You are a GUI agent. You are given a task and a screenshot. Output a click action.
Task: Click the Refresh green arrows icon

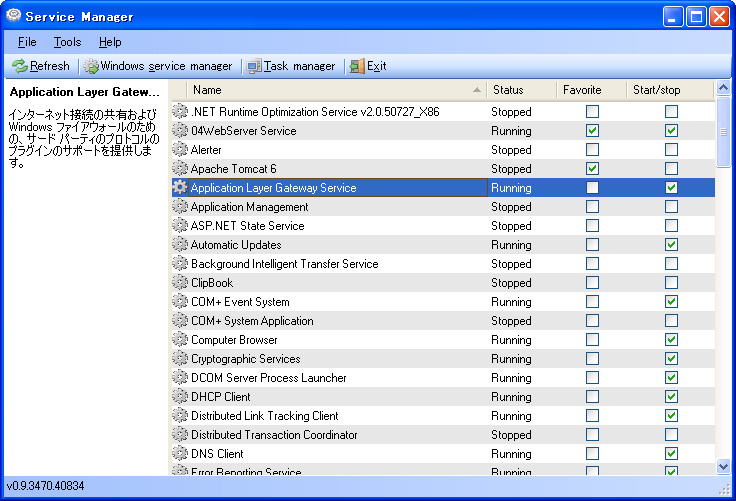click(20, 66)
